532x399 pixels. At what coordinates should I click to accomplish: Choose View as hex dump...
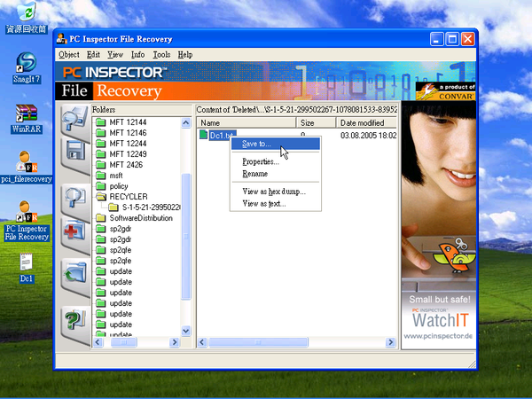[276, 192]
